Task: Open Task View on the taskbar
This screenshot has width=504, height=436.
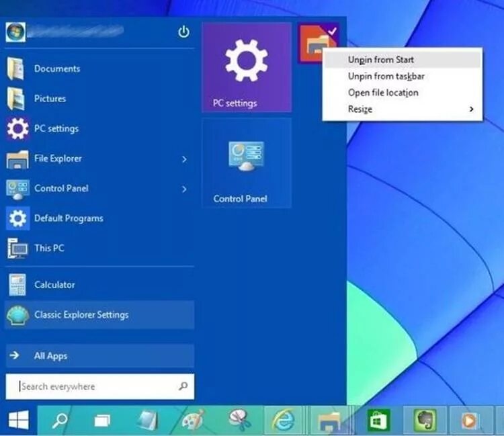Action: pyautogui.click(x=102, y=420)
